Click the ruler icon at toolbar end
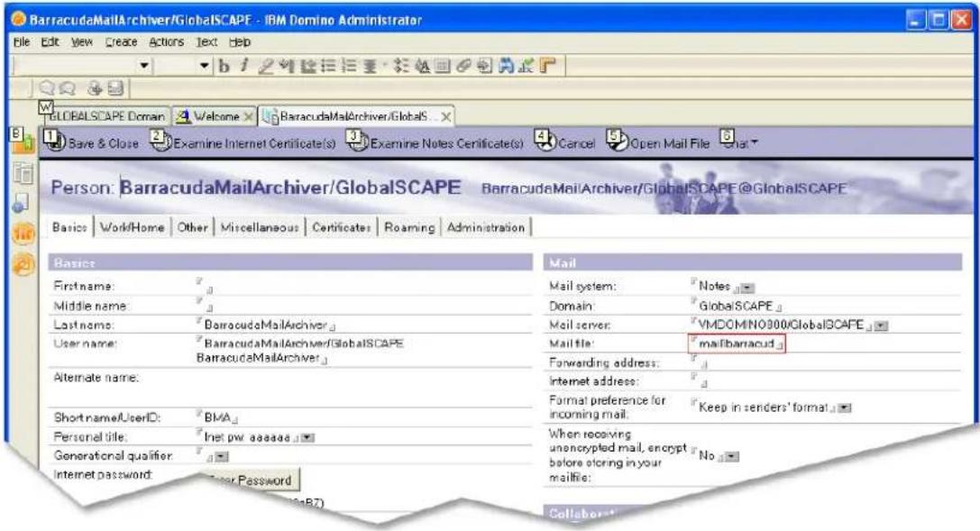Screen dimensions: 980x531 click(x=547, y=66)
